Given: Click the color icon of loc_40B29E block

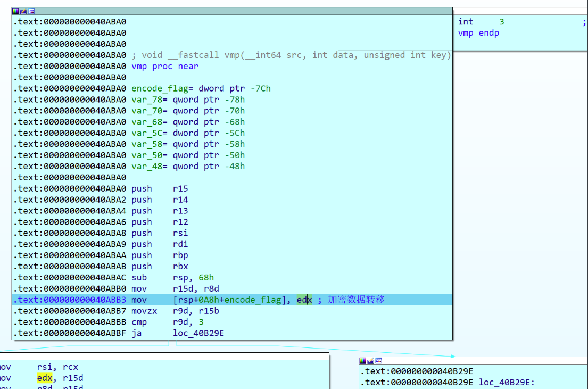Looking at the screenshot, I should click(x=362, y=361).
